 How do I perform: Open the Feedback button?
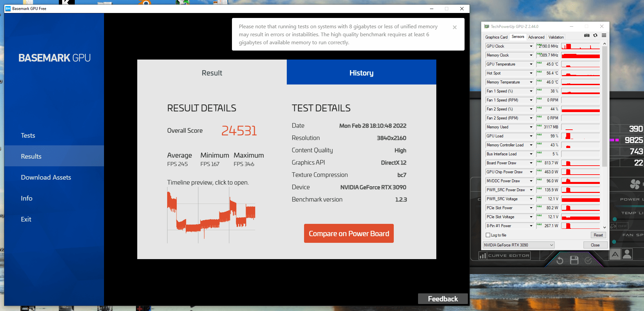coord(443,299)
